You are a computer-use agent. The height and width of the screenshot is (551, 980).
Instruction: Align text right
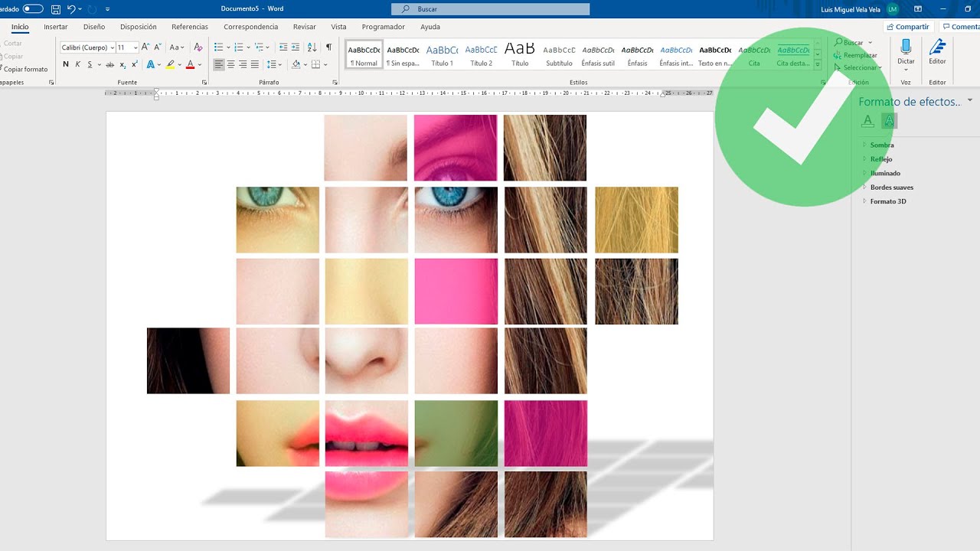click(x=243, y=64)
